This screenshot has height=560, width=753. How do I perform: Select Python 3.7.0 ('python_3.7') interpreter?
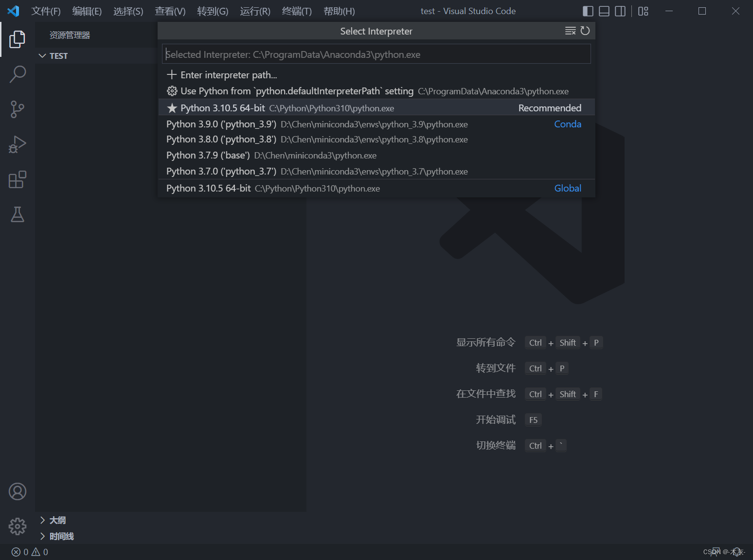coord(376,171)
